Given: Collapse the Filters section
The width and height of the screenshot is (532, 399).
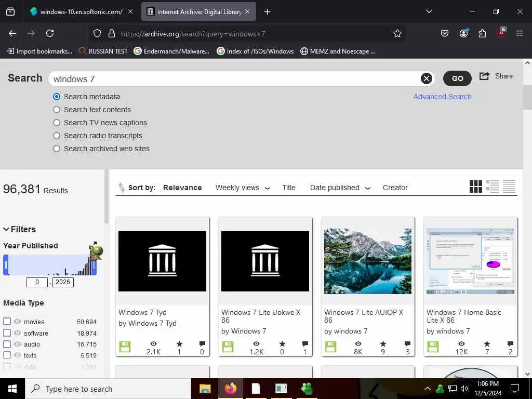Looking at the screenshot, I should 19,229.
